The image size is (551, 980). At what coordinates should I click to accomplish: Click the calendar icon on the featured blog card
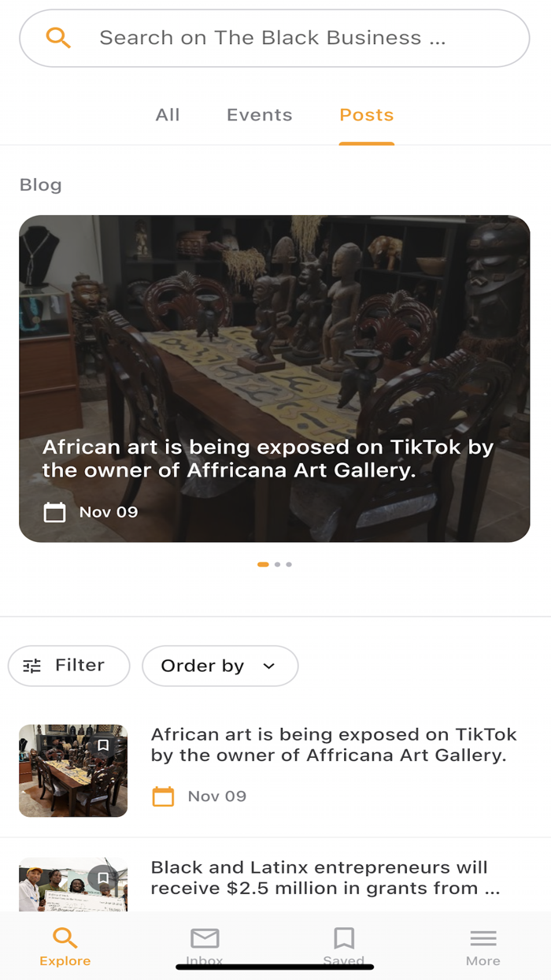pyautogui.click(x=54, y=512)
